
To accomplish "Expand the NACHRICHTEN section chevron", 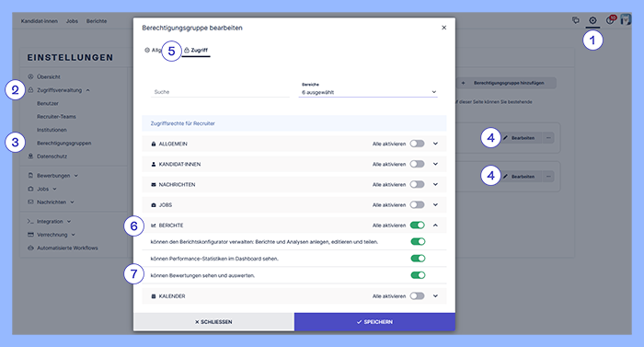I will [435, 184].
